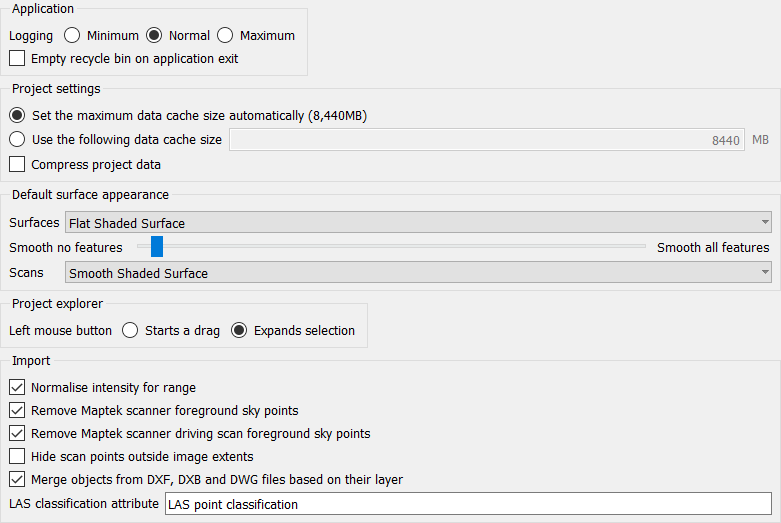Select Normal logging radio button
The width and height of the screenshot is (781, 523).
pos(154,35)
